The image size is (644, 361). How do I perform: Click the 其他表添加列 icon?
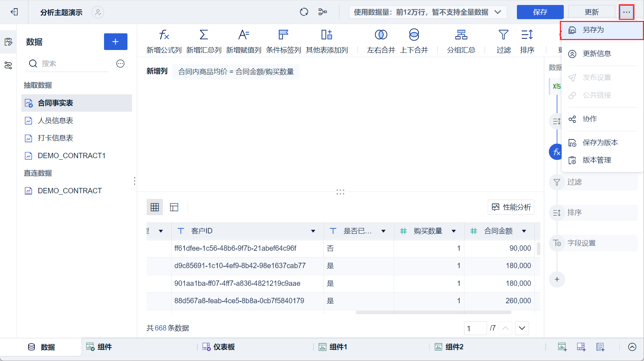coord(327,35)
